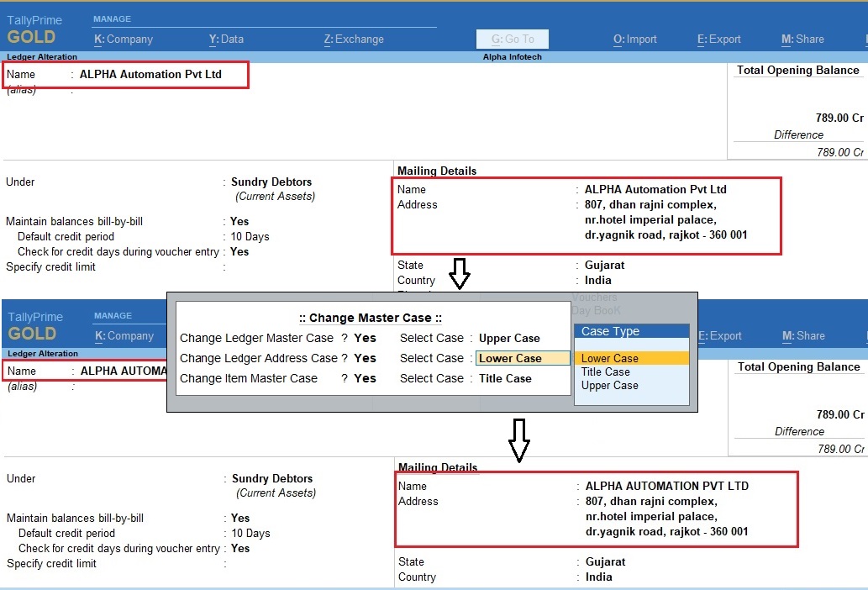This screenshot has height=590, width=868.
Task: Choose Upper Case in Case Type list
Action: [x=609, y=385]
